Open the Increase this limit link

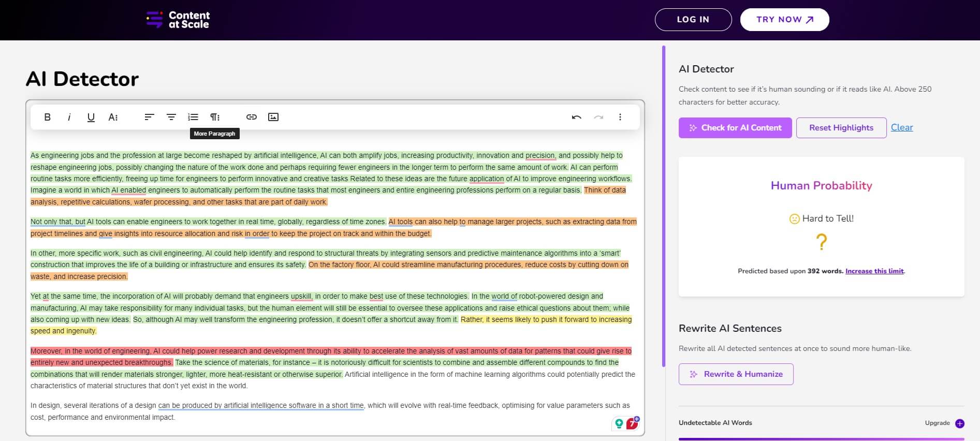[x=874, y=271]
